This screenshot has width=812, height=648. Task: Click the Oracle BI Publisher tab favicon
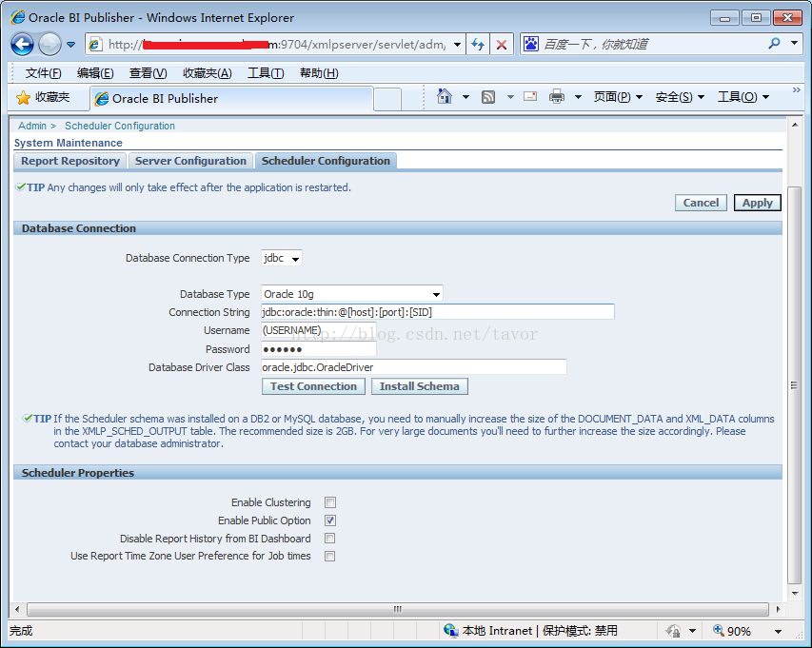(x=101, y=97)
